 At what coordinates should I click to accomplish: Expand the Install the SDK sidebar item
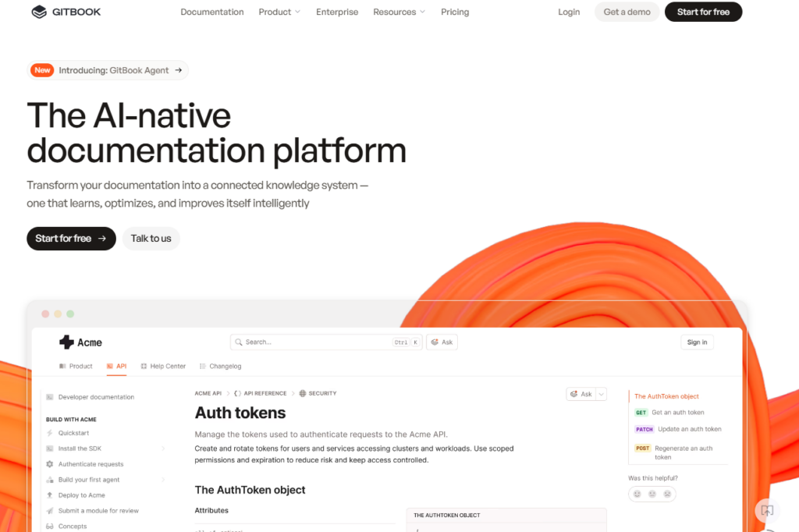click(x=163, y=449)
